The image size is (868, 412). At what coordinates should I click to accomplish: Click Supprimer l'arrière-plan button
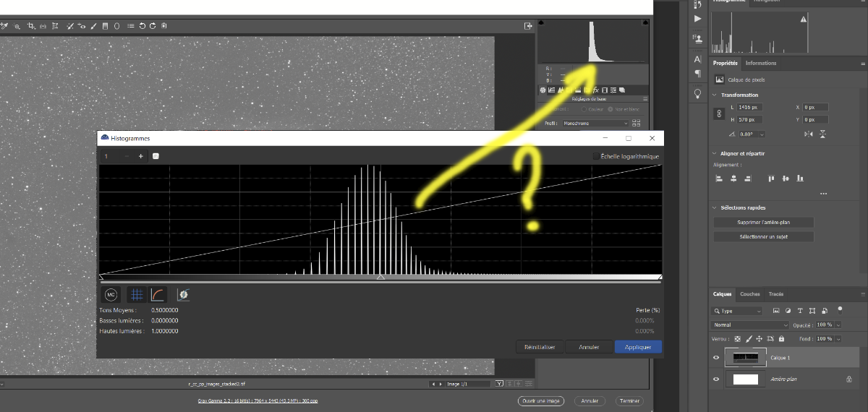click(763, 223)
